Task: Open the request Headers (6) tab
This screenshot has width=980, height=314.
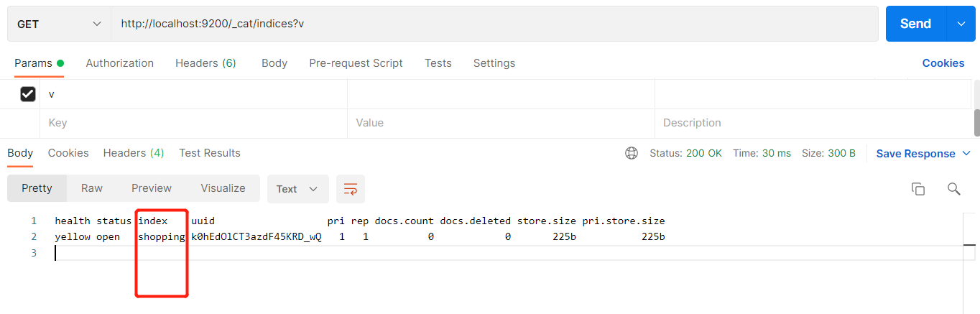Action: (205, 63)
